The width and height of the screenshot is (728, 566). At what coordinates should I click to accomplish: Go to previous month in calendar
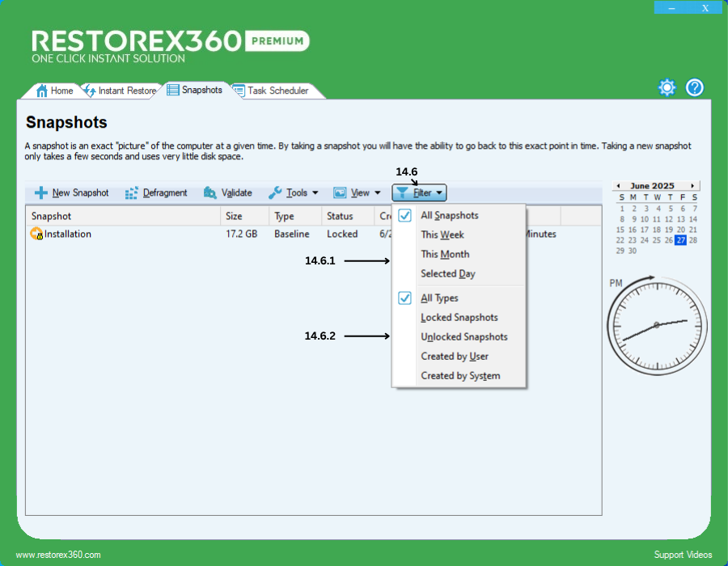(x=619, y=186)
